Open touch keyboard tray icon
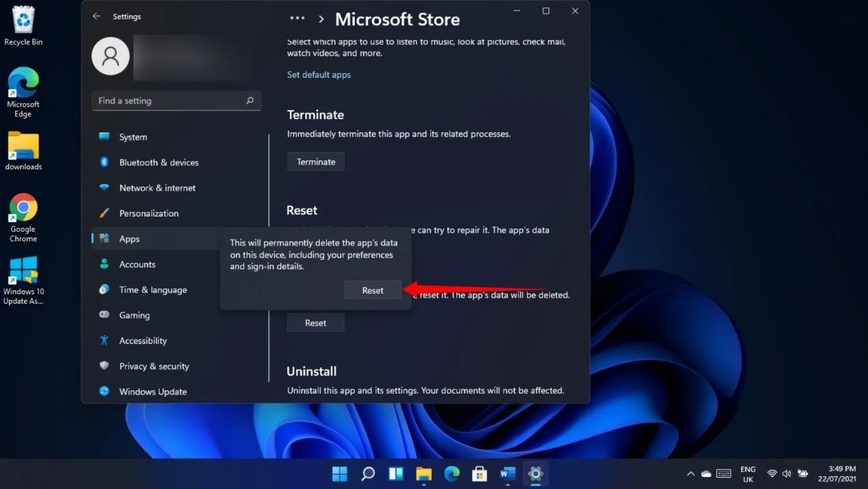The height and width of the screenshot is (489, 868). (724, 474)
